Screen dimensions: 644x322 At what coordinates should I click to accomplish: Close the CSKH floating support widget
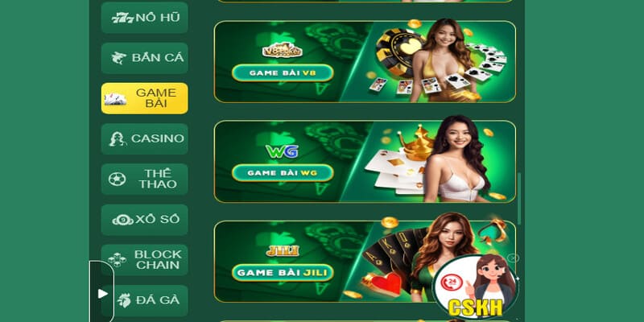point(513,258)
